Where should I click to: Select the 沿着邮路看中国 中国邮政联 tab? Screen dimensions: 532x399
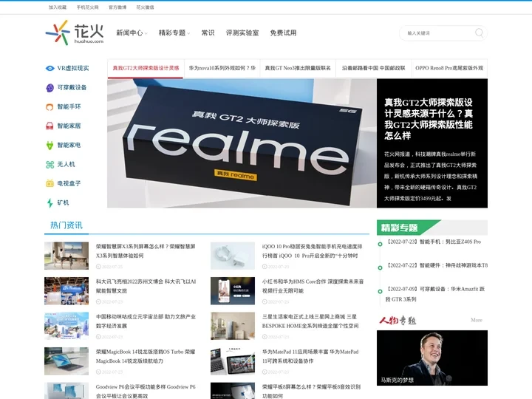click(x=374, y=68)
